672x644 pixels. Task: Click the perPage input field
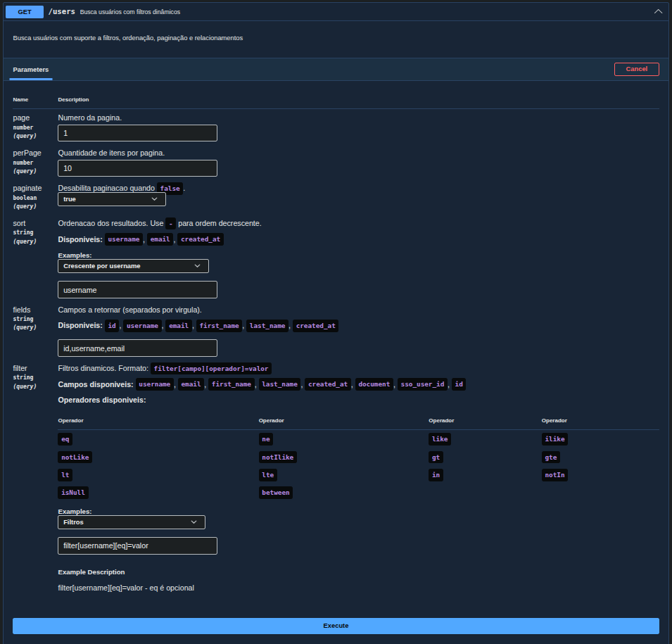point(138,168)
